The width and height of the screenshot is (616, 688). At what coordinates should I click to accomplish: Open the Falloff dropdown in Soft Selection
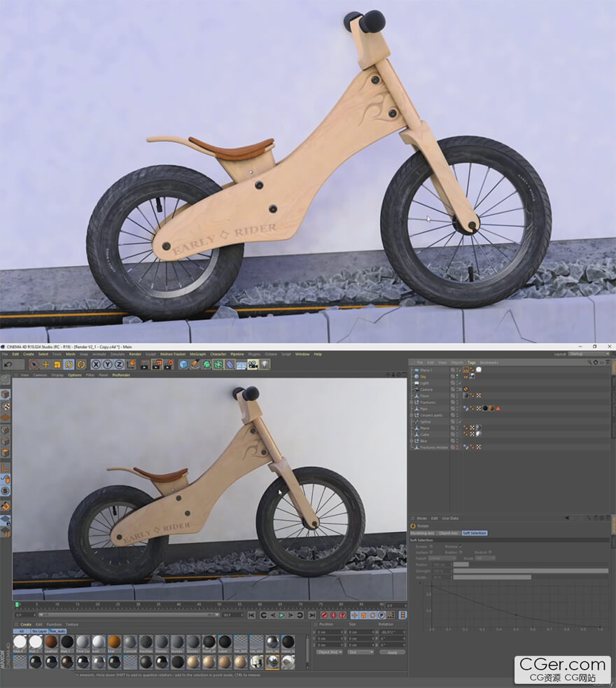442,559
